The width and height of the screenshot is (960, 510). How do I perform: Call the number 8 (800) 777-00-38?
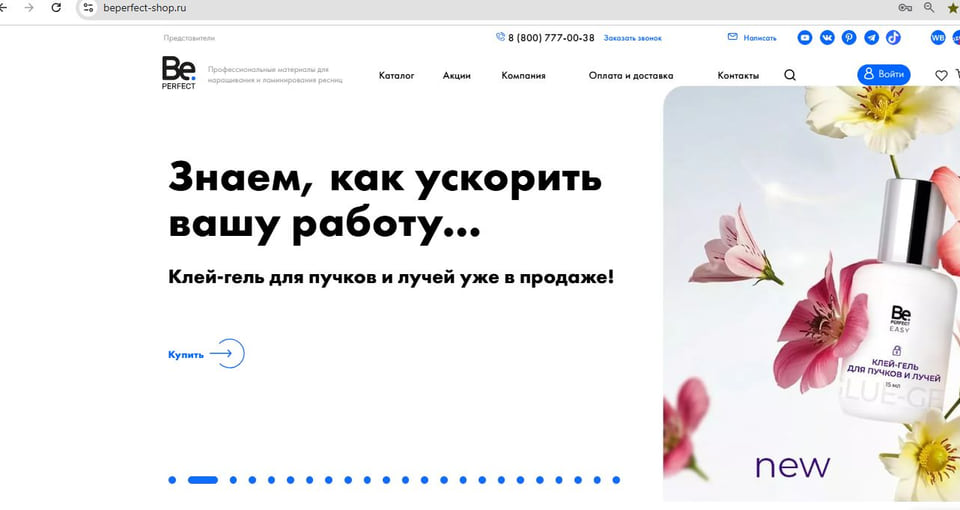(551, 38)
